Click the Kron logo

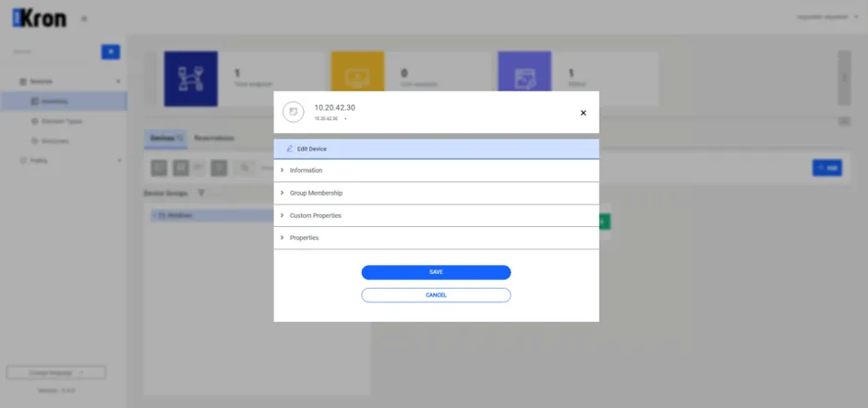pos(40,18)
